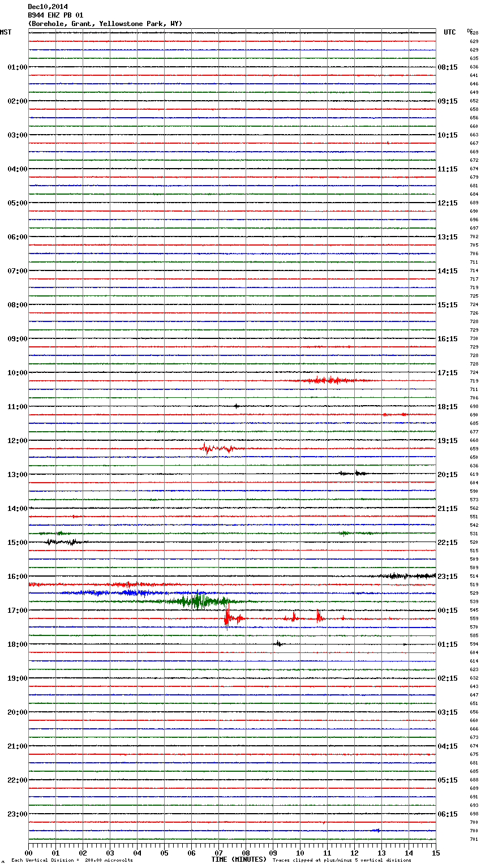Click the minute tick '15' on the bottom axis
The height and width of the screenshot is (868, 481).
[x=436, y=853]
